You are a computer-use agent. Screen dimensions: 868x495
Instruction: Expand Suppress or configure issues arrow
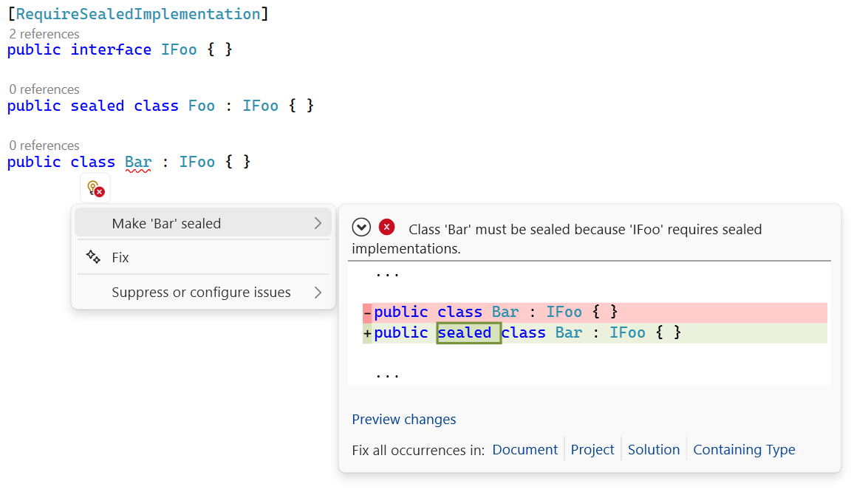click(318, 293)
